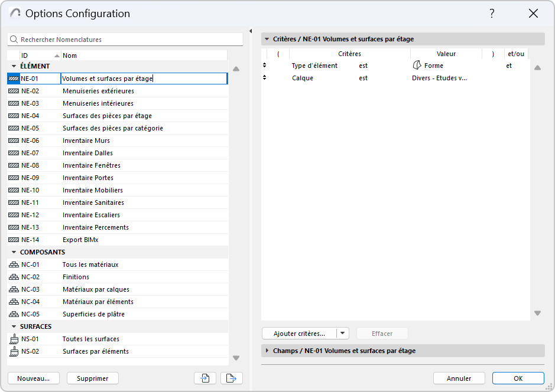
Task: Expand the Champs panel section
Action: click(x=266, y=351)
